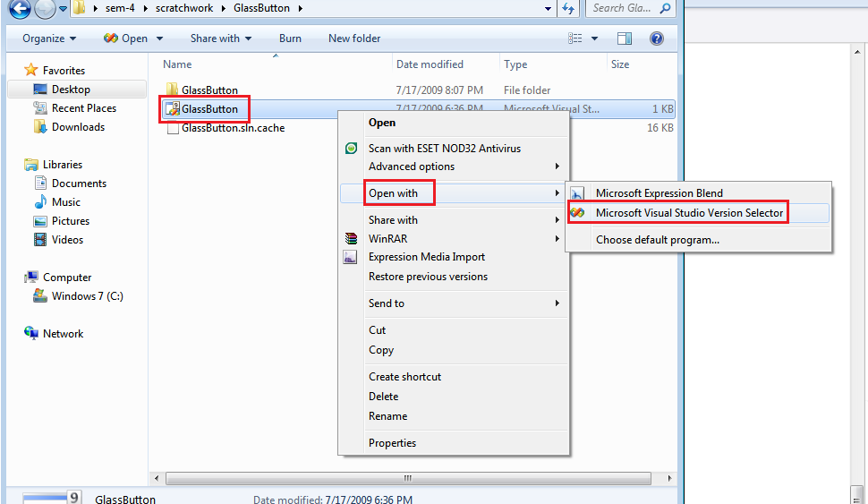
Task: Type in the Search box field
Action: click(x=622, y=9)
